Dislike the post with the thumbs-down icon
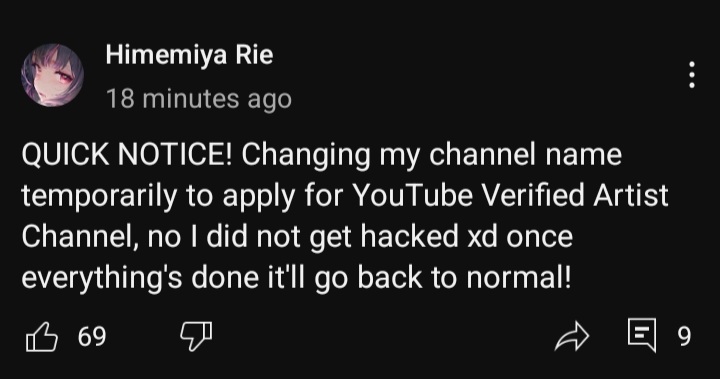Viewport: 720px width, 379px height. 196,336
